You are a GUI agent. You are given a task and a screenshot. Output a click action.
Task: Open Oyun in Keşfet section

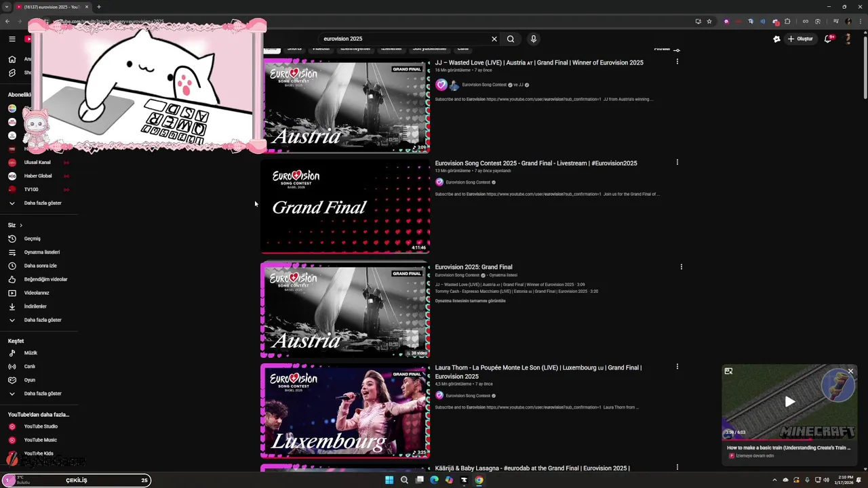39,380
